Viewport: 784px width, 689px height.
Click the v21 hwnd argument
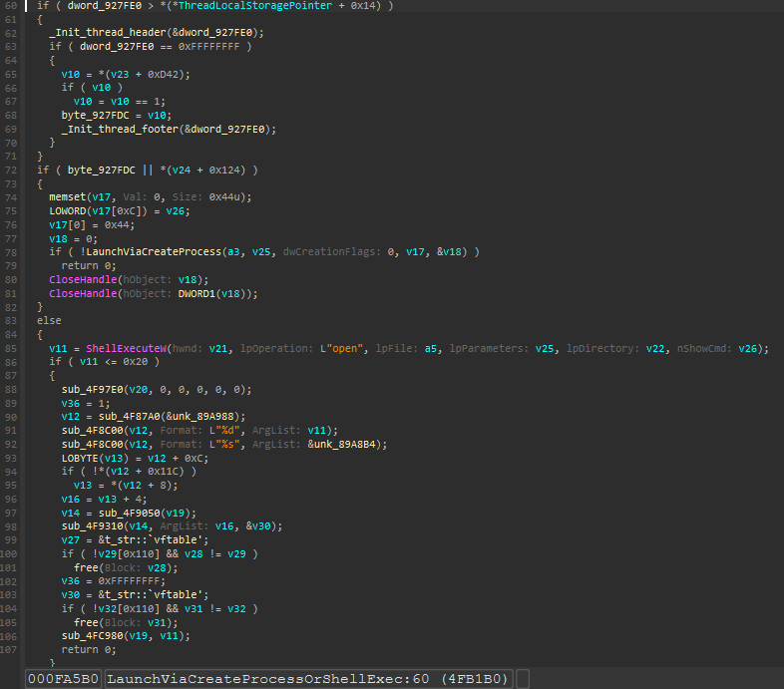point(218,349)
